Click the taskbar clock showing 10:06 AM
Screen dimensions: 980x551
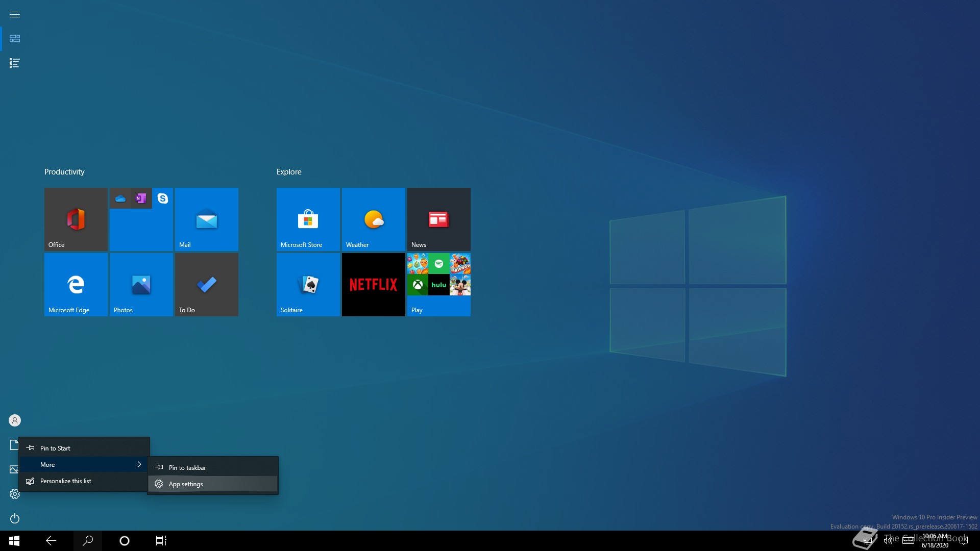pos(935,541)
